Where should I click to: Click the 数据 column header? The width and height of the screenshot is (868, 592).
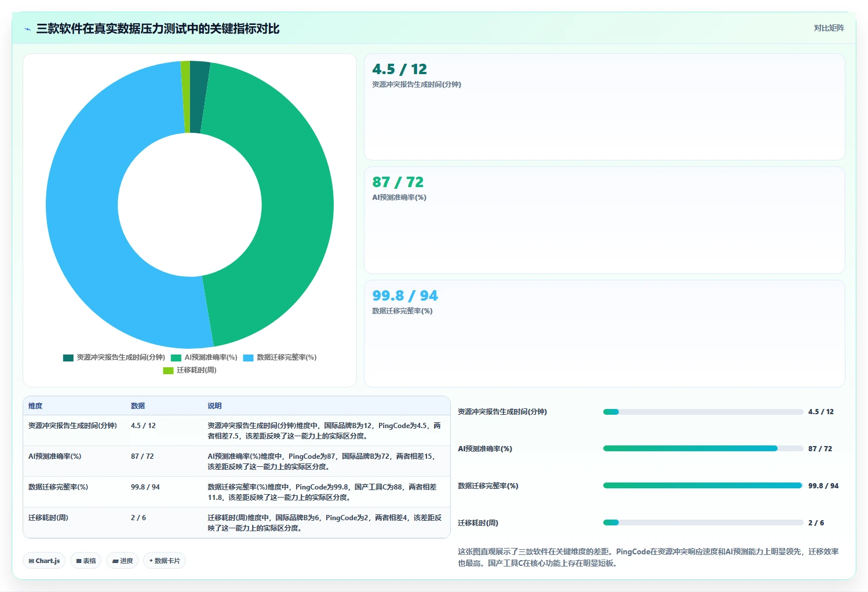138,406
